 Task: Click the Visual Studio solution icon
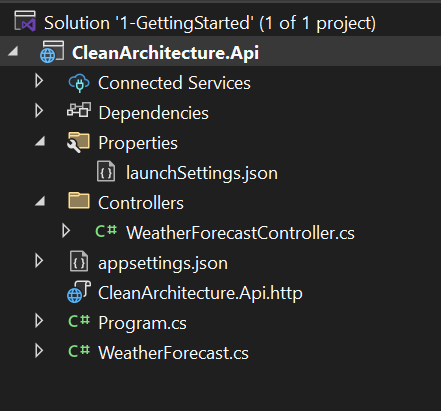coord(25,21)
